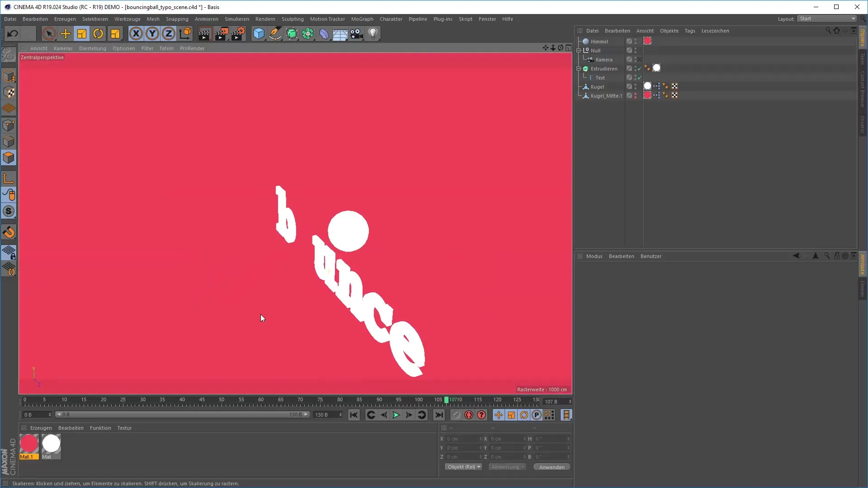This screenshot has width=868, height=488.
Task: Switch to Texture mode
Action: [x=9, y=92]
